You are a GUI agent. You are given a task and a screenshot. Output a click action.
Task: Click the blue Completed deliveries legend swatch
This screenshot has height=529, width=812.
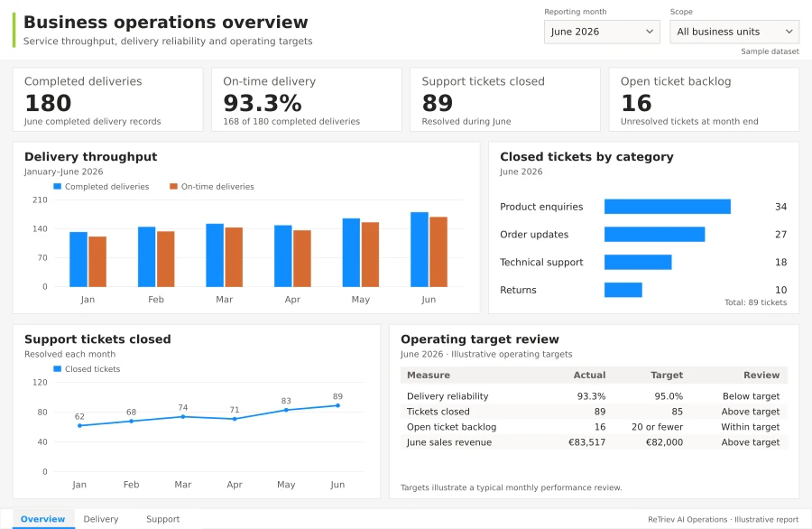(58, 187)
